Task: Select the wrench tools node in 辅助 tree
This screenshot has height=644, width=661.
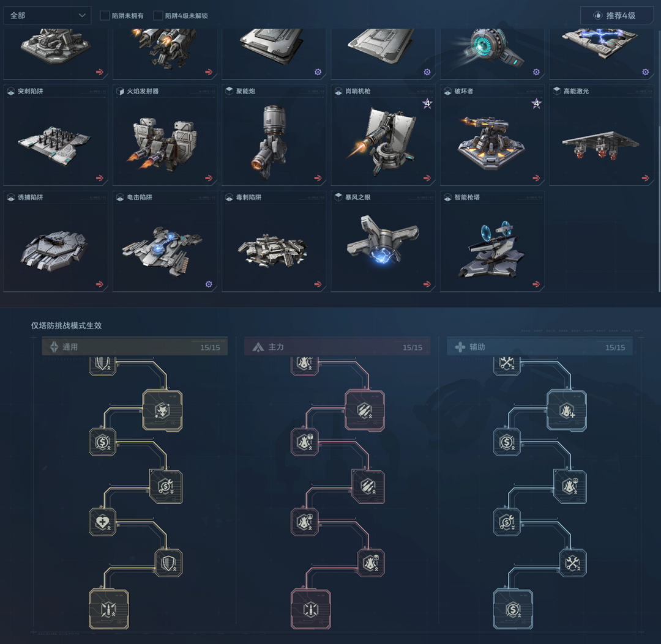Action: [573, 563]
